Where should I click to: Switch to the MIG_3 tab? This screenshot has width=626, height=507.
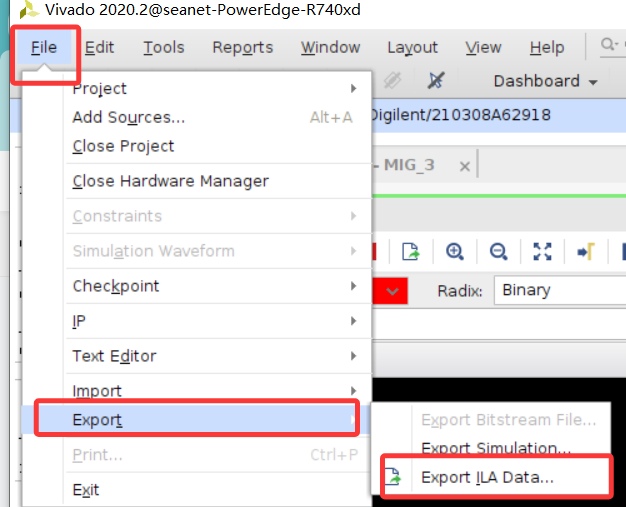409,165
